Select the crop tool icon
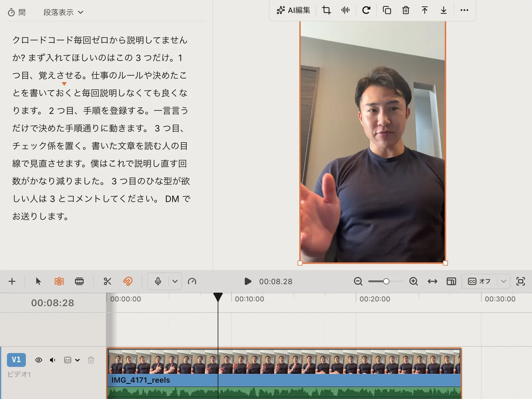 click(x=327, y=10)
